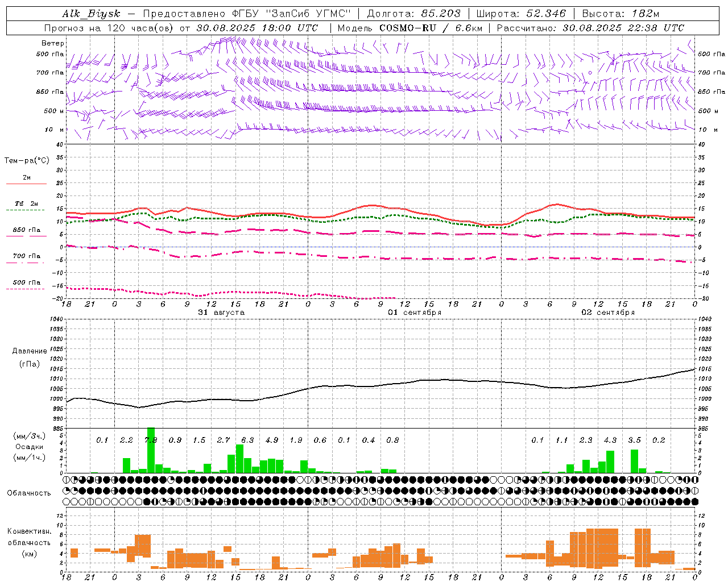The image size is (728, 582).
Task: Click the 4.3 precipitation total
Action: [x=610, y=440]
